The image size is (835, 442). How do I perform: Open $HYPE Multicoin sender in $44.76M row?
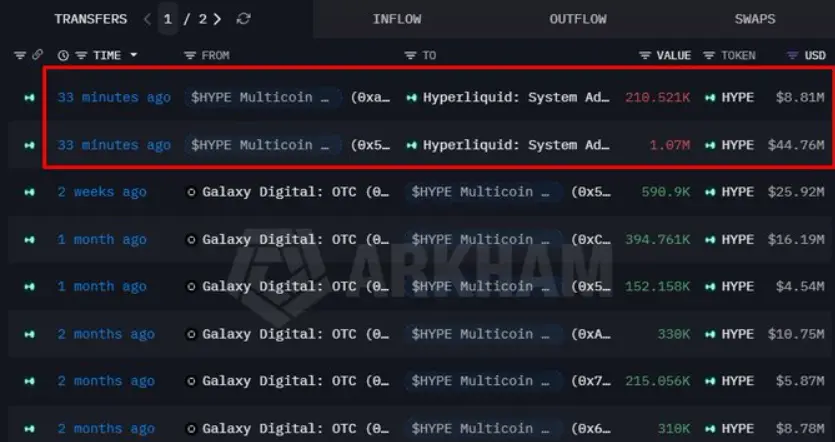click(x=263, y=145)
